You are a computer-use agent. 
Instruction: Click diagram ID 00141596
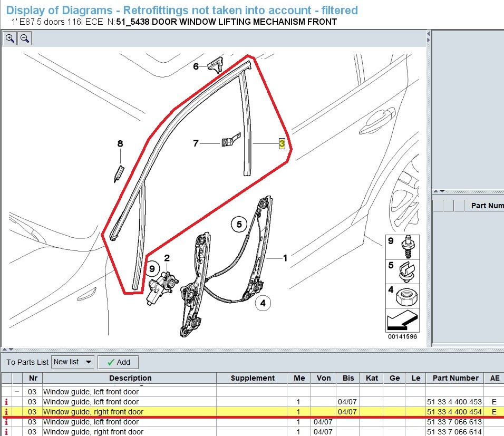402,337
